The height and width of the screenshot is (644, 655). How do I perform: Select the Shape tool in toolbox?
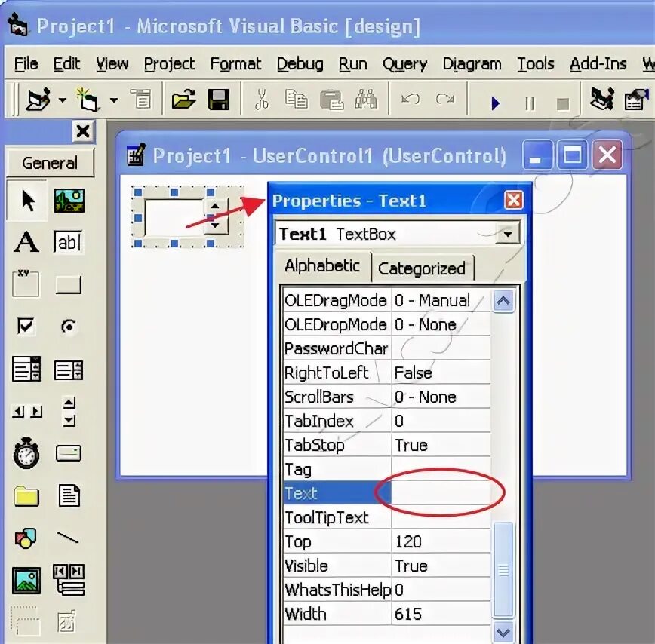(26, 538)
